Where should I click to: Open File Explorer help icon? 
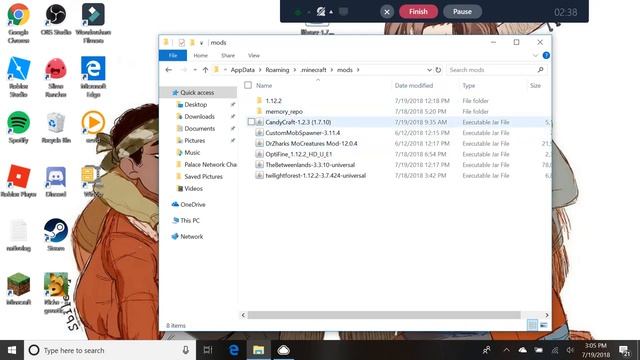[546, 55]
